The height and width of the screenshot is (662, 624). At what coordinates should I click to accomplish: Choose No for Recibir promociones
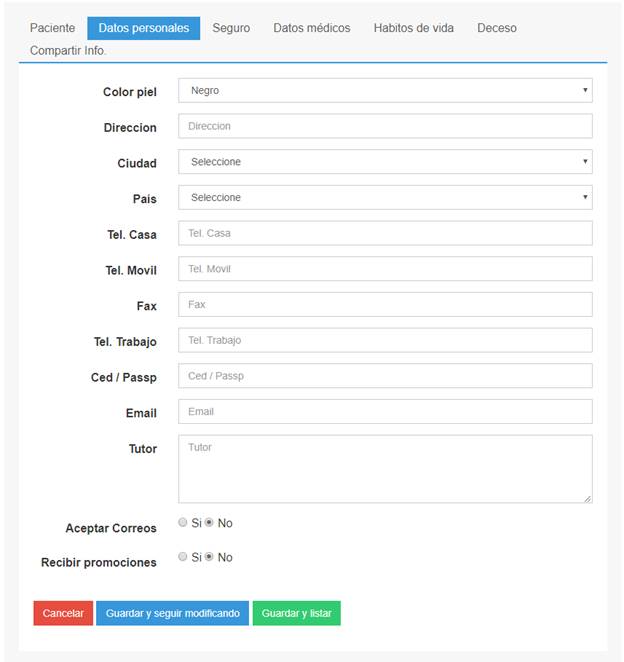(209, 556)
